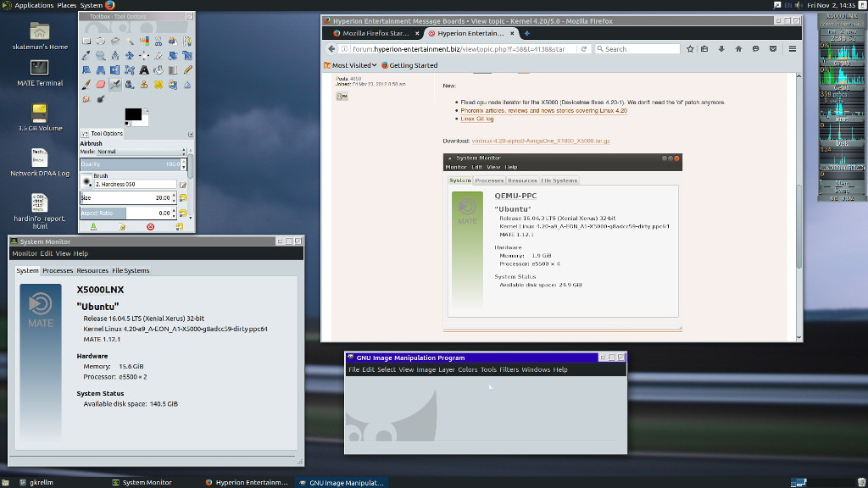Reset brush Size to native size
The width and height of the screenshot is (868, 488).
coord(183,197)
